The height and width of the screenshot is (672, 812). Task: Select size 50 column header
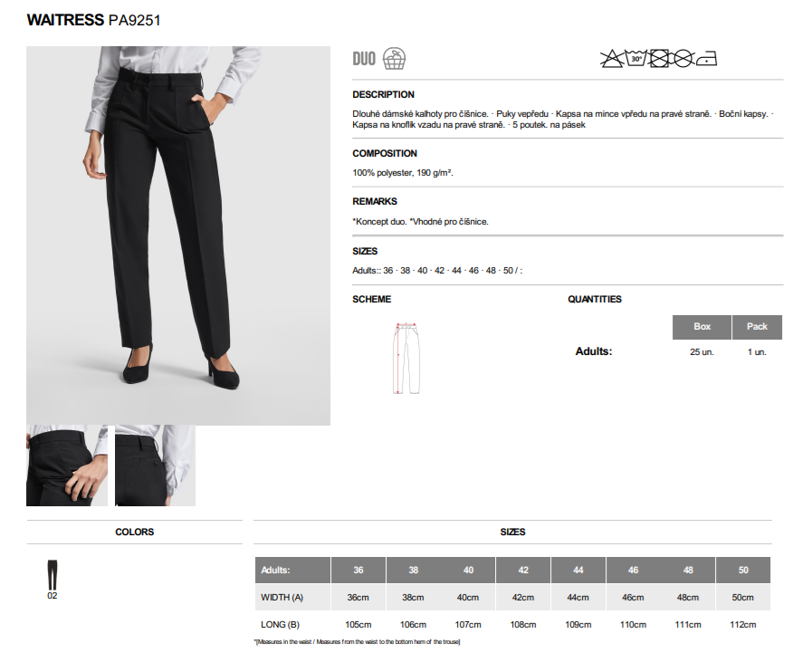(743, 570)
